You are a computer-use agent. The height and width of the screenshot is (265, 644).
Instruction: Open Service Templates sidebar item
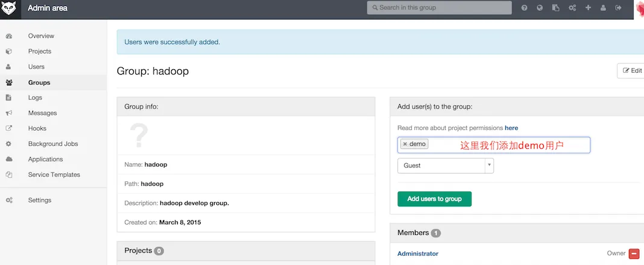coord(54,175)
